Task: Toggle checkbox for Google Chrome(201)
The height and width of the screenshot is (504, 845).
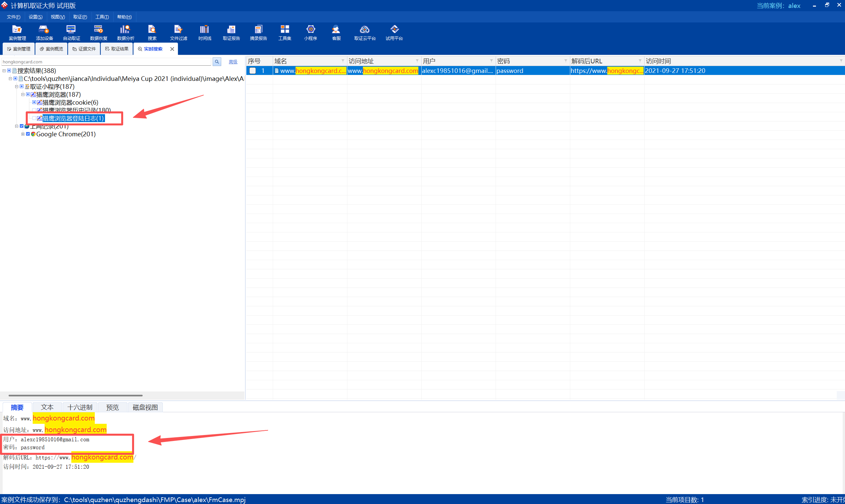Action: click(x=28, y=134)
